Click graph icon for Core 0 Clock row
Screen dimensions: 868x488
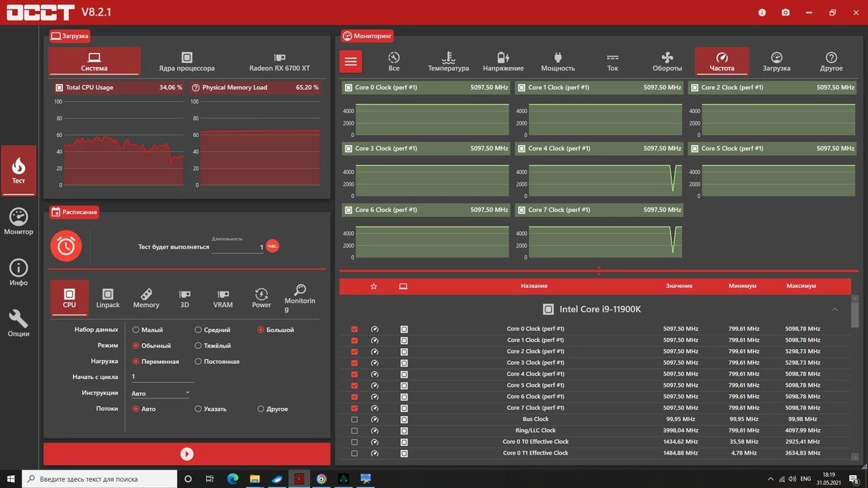click(x=375, y=329)
